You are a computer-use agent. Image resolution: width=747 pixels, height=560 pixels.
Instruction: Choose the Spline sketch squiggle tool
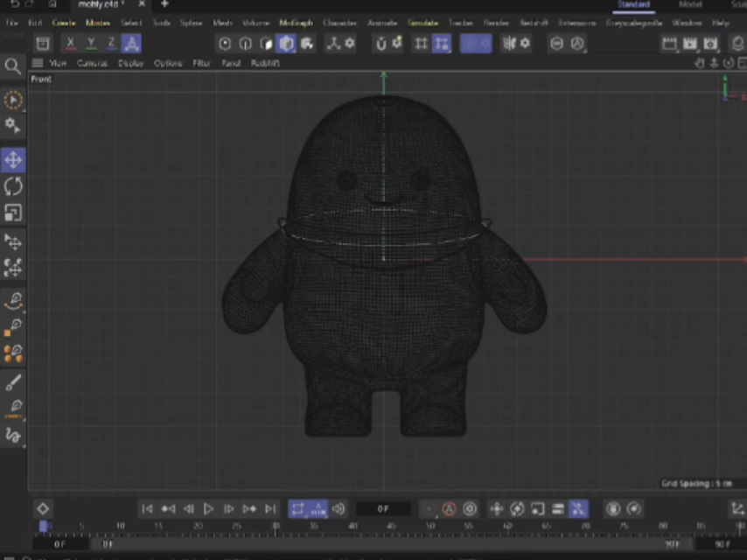[13, 435]
